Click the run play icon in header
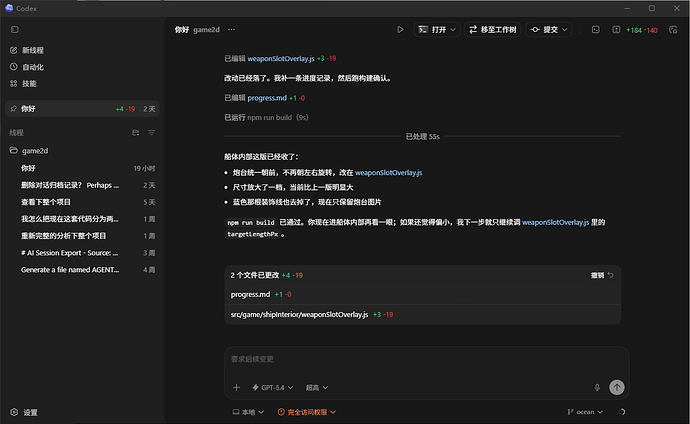690x424 pixels. click(400, 29)
